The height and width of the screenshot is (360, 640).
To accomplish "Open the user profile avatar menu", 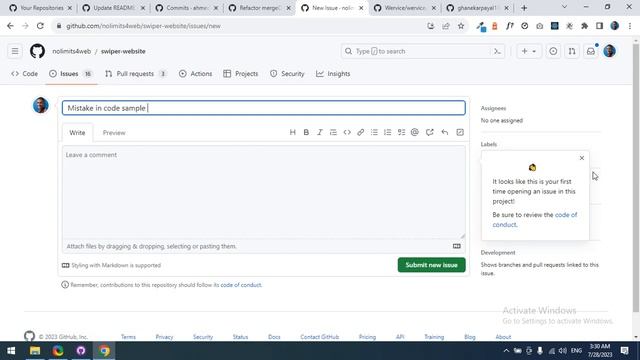I will pyautogui.click(x=609, y=51).
